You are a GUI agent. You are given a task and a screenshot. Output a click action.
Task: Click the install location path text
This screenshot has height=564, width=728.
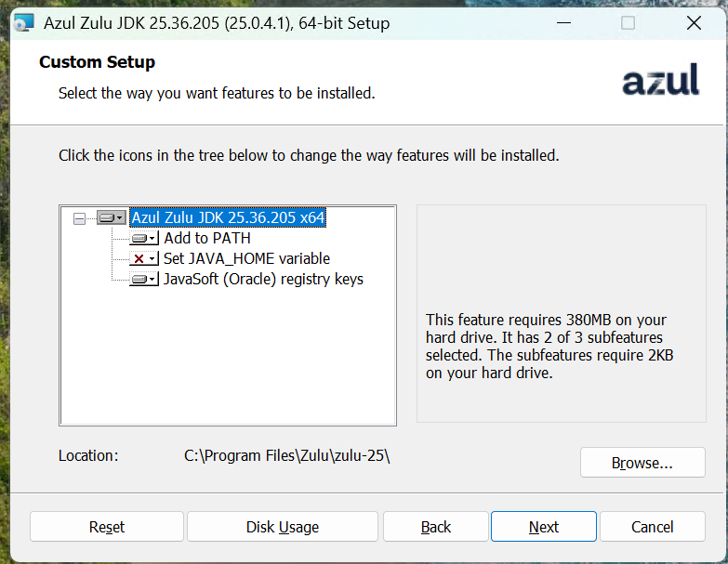click(x=287, y=456)
